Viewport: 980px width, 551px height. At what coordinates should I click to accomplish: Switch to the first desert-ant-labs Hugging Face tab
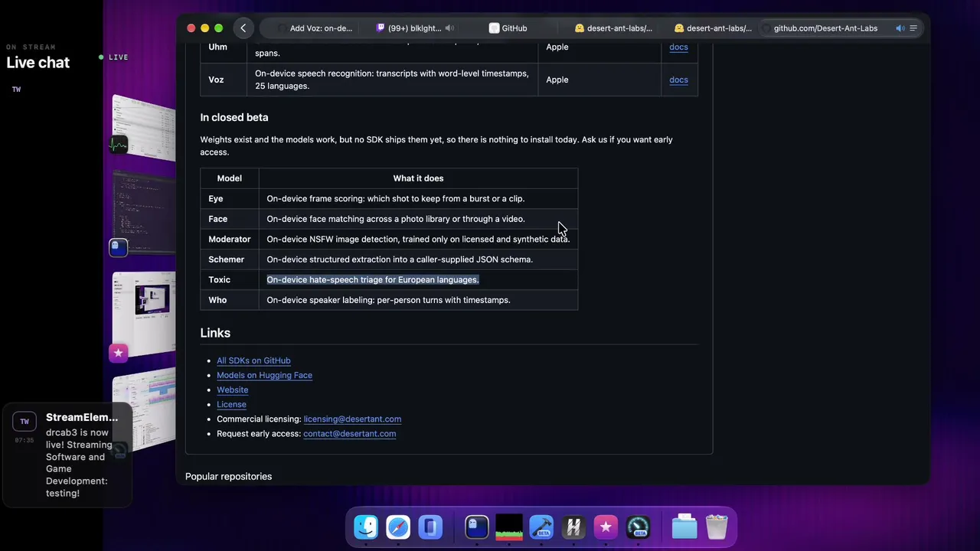(x=613, y=28)
